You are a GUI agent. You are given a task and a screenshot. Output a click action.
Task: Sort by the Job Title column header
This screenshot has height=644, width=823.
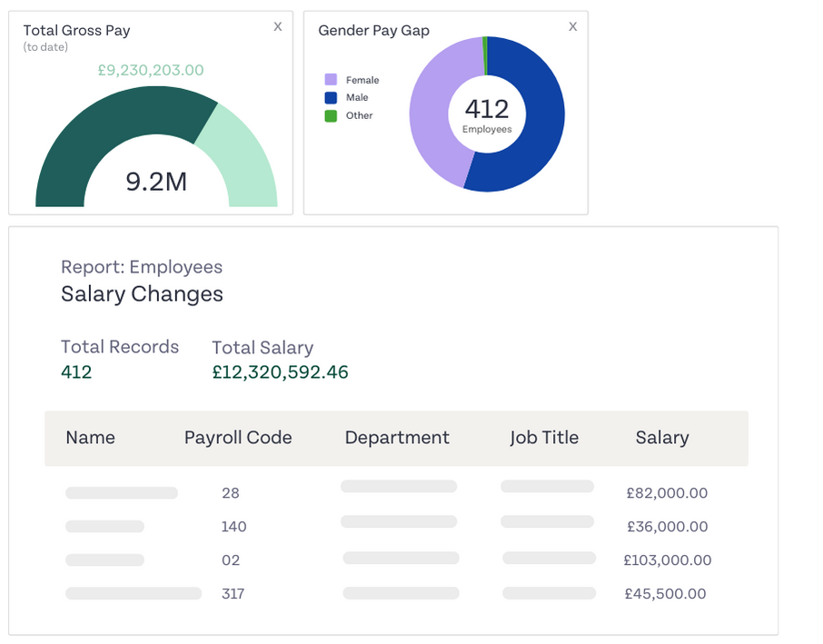click(x=544, y=438)
